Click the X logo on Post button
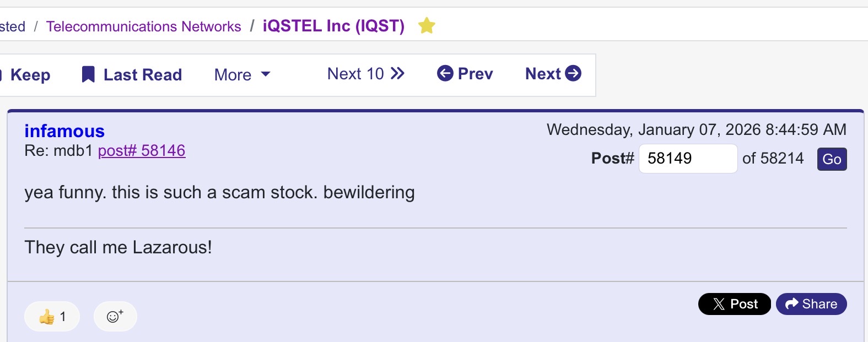868x342 pixels. (x=719, y=304)
